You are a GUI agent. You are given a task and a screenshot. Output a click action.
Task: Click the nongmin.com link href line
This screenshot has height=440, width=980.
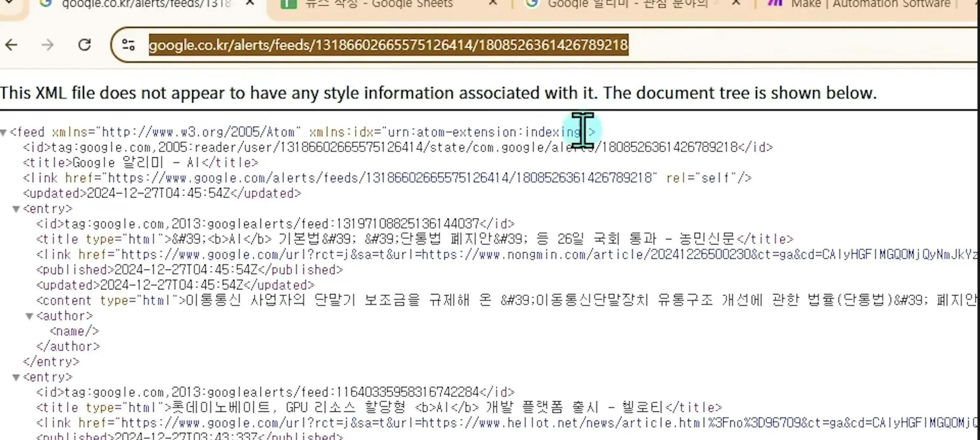(x=507, y=254)
